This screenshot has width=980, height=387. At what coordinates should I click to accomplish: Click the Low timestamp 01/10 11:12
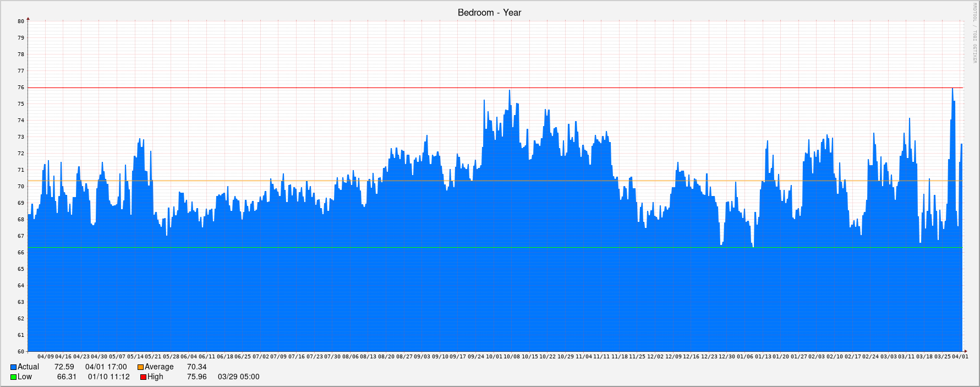pos(108,377)
